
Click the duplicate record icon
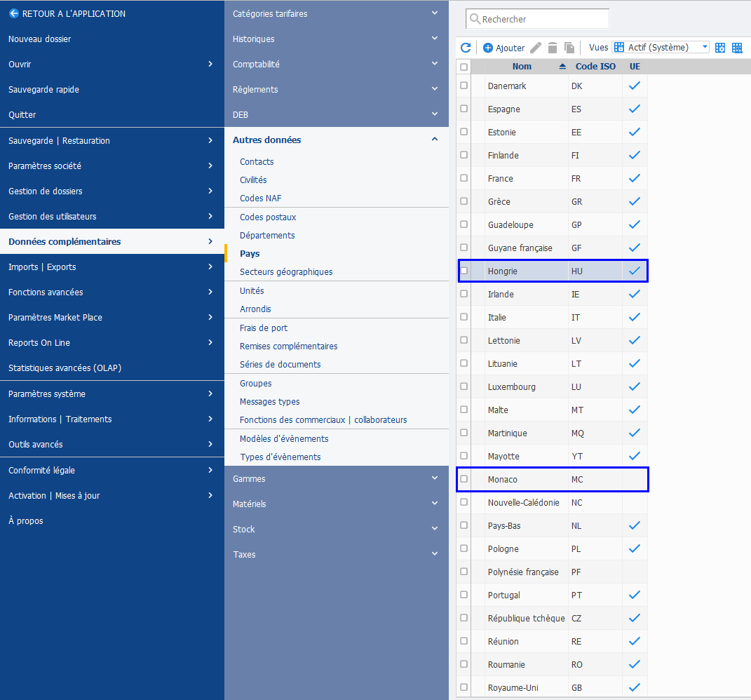[x=569, y=48]
